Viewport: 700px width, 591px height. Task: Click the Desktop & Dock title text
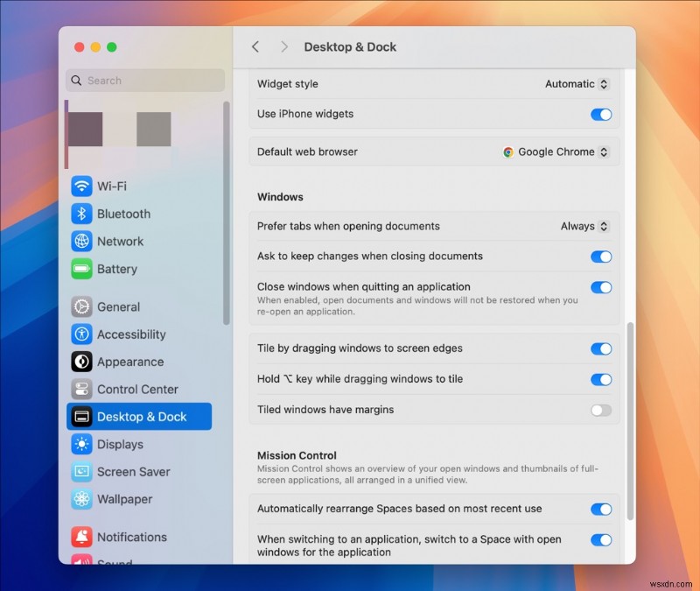point(350,47)
